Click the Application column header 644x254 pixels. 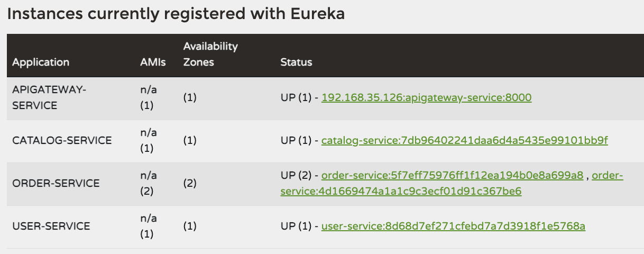click(41, 62)
